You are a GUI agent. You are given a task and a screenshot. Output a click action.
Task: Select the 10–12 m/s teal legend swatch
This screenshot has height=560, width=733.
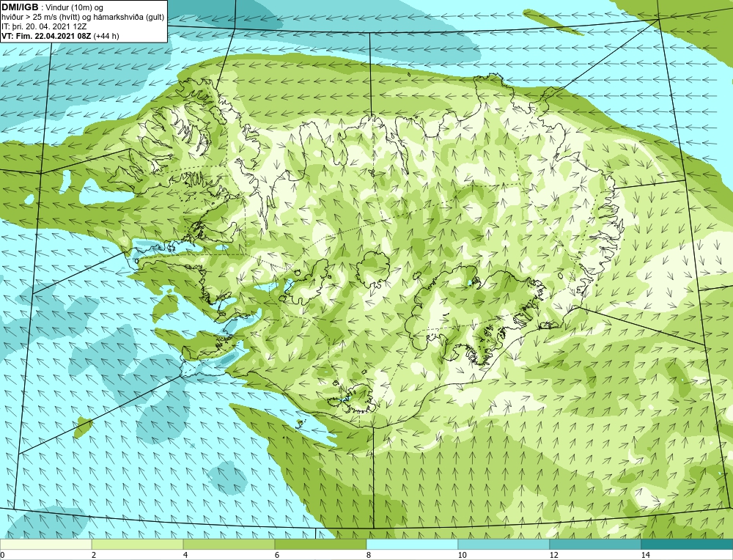[504, 545]
